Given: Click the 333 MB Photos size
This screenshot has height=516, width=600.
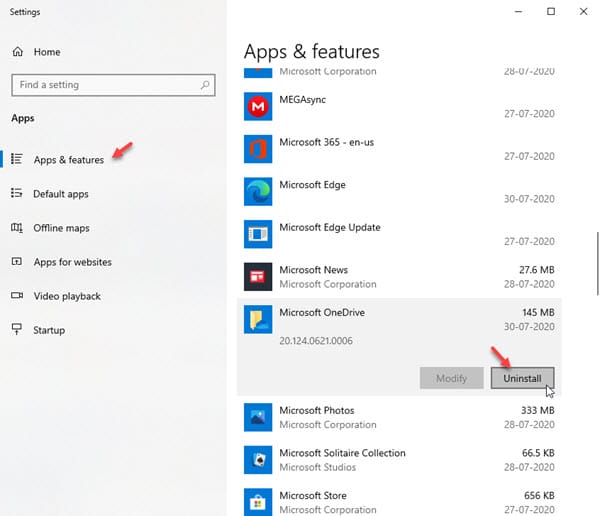Looking at the screenshot, I should (537, 410).
